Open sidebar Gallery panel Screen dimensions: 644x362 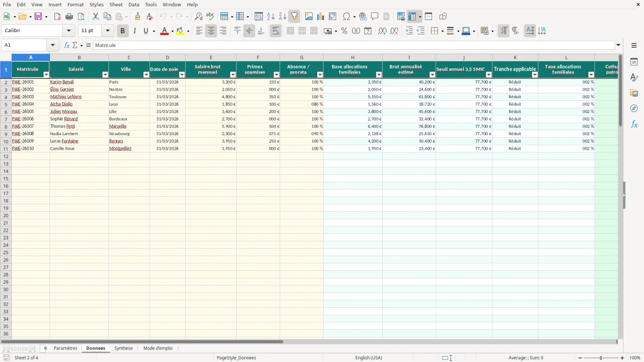(x=634, y=93)
